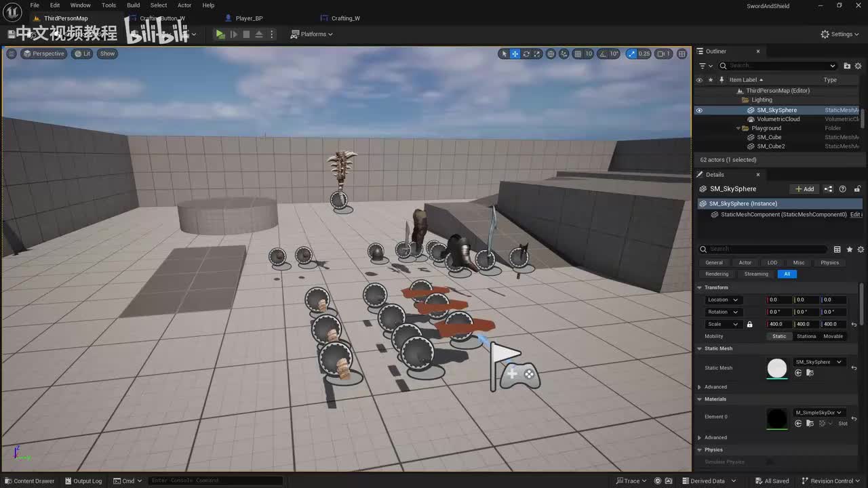Click the Advance Frame step button
Image resolution: width=868 pixels, height=488 pixels.
tap(234, 34)
